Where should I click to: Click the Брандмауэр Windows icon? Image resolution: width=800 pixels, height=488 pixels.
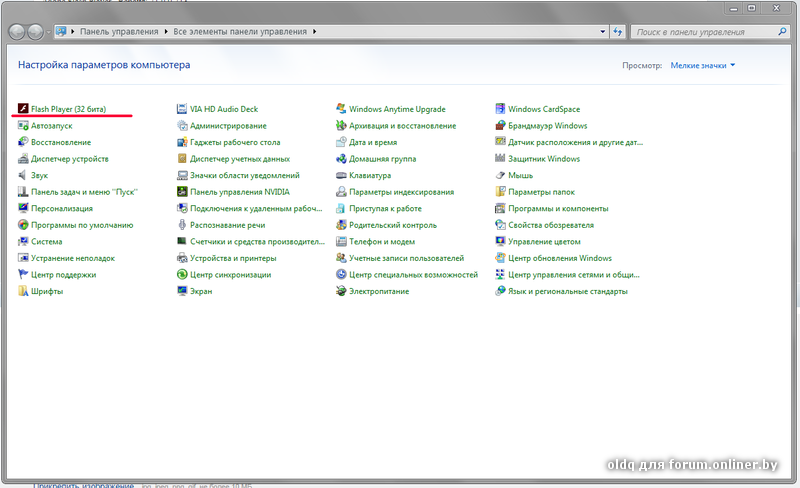[500, 126]
